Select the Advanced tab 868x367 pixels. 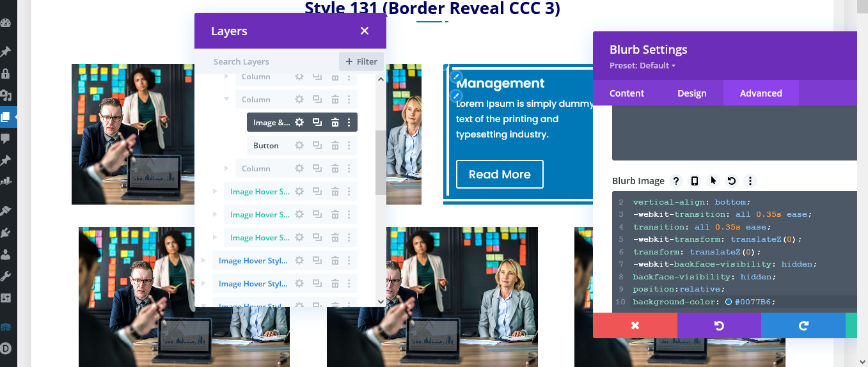click(761, 93)
